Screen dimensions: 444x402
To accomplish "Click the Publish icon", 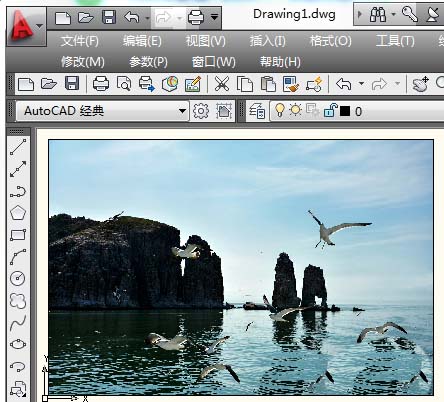I will click(x=147, y=84).
